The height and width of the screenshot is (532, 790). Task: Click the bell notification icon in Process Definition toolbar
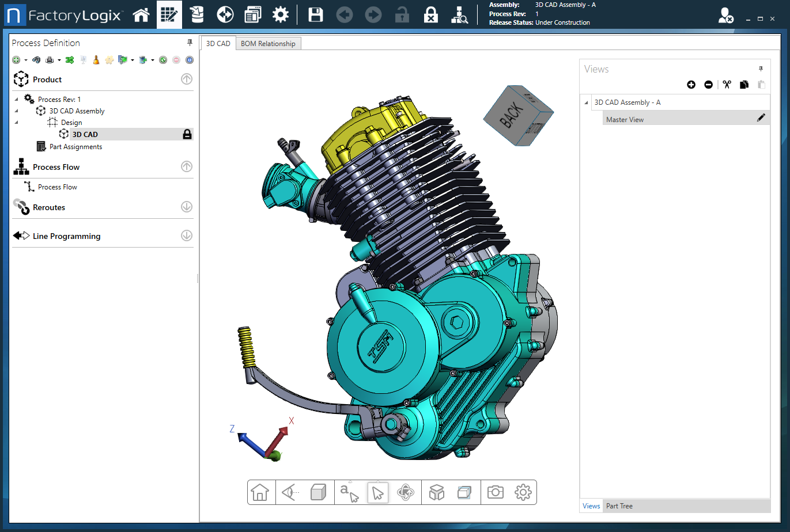pos(96,59)
